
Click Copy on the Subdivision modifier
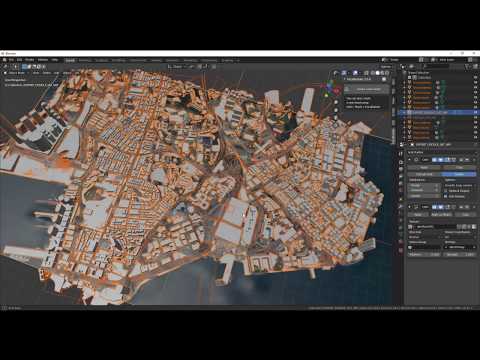459,167
